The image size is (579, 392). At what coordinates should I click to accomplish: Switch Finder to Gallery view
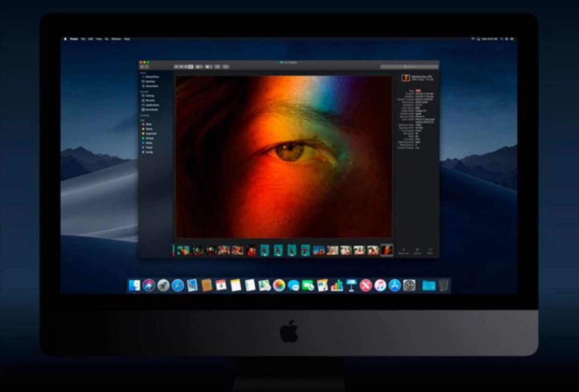pos(191,67)
